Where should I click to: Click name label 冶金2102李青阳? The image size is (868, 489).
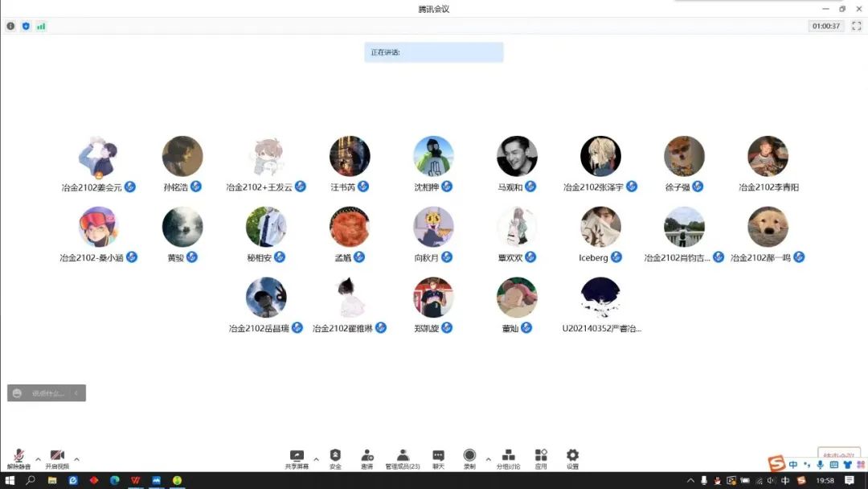point(768,187)
